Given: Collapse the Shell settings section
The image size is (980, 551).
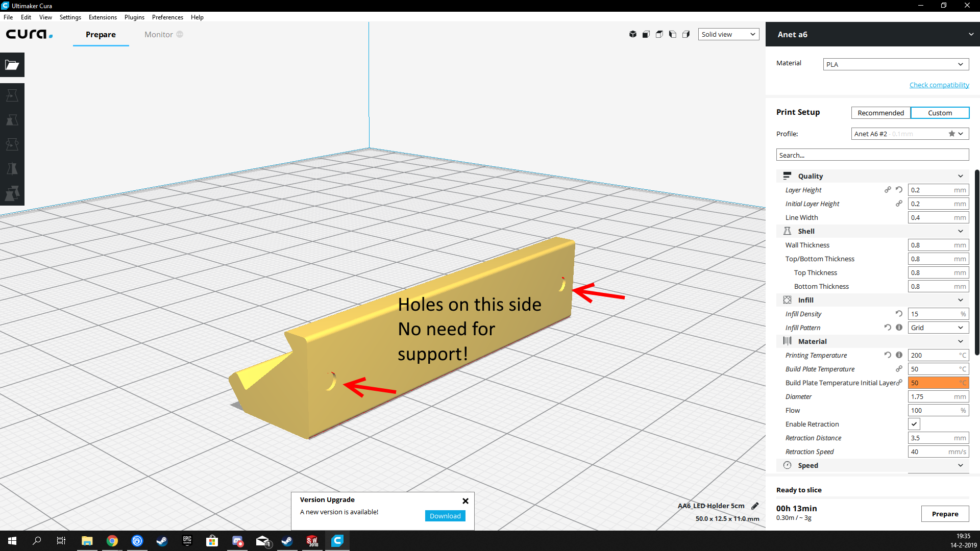Looking at the screenshot, I should coord(872,231).
